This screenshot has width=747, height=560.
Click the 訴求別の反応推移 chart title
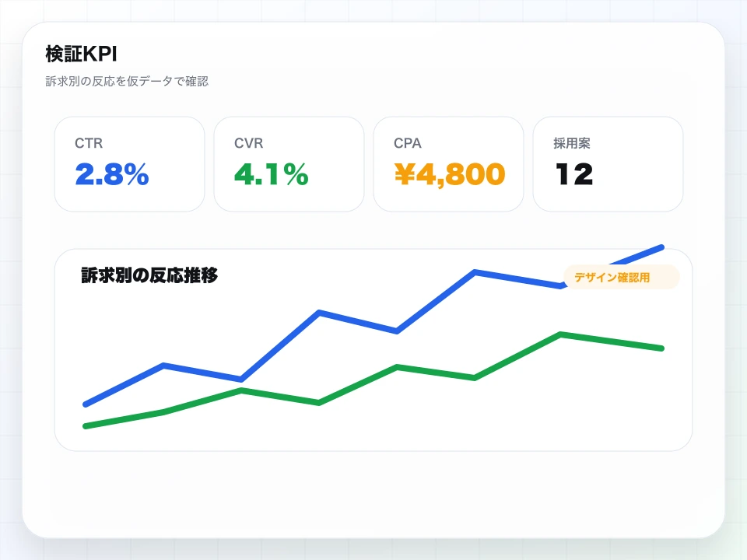(x=149, y=275)
